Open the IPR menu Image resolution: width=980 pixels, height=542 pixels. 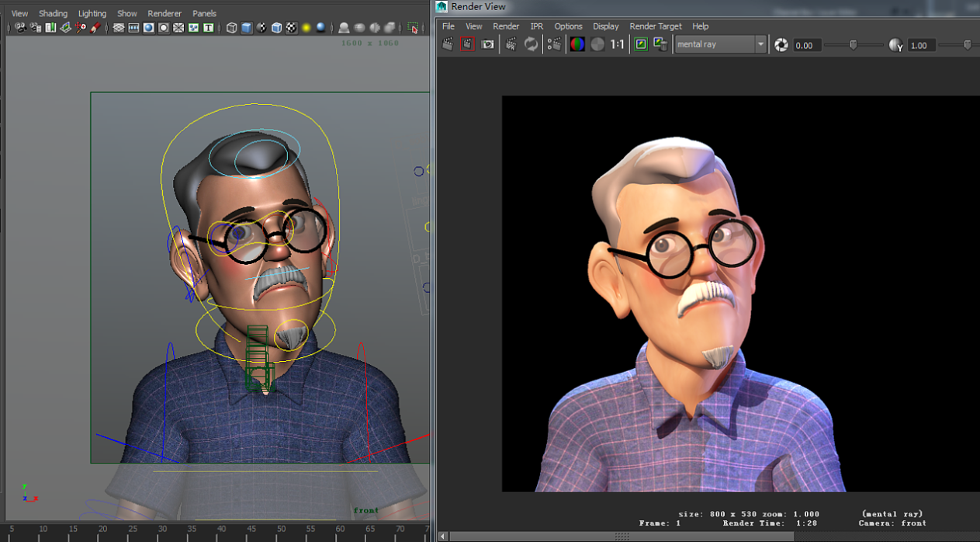(537, 26)
